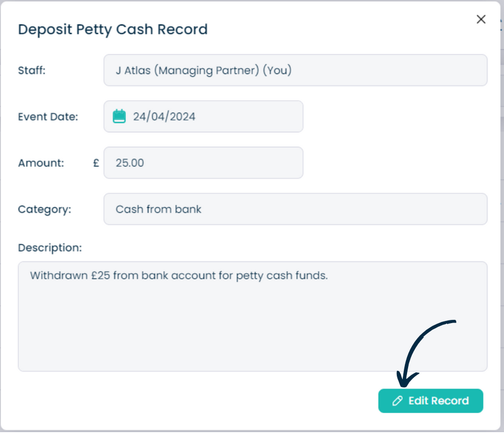
Task: Focus the Description text area
Action: tap(253, 317)
